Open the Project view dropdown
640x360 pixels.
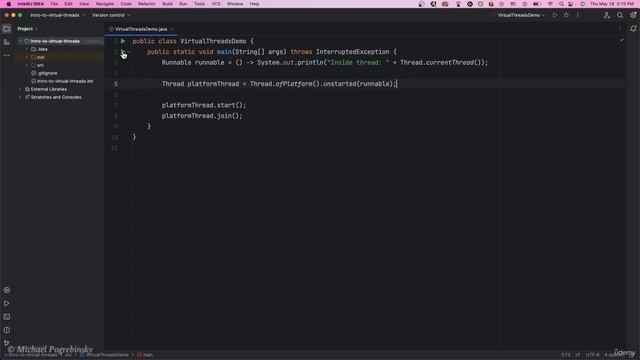point(27,29)
